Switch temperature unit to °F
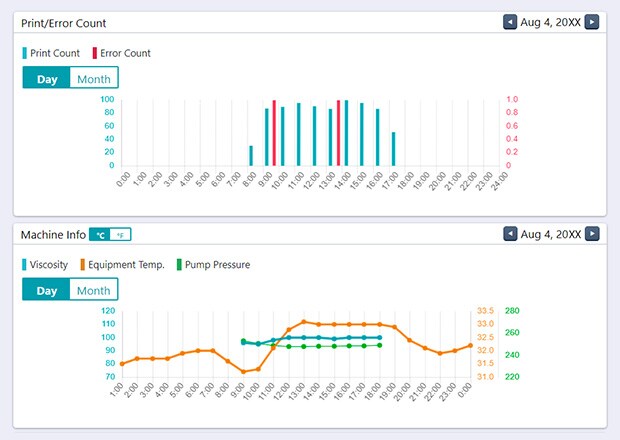Image resolution: width=620 pixels, height=440 pixels. (x=120, y=235)
